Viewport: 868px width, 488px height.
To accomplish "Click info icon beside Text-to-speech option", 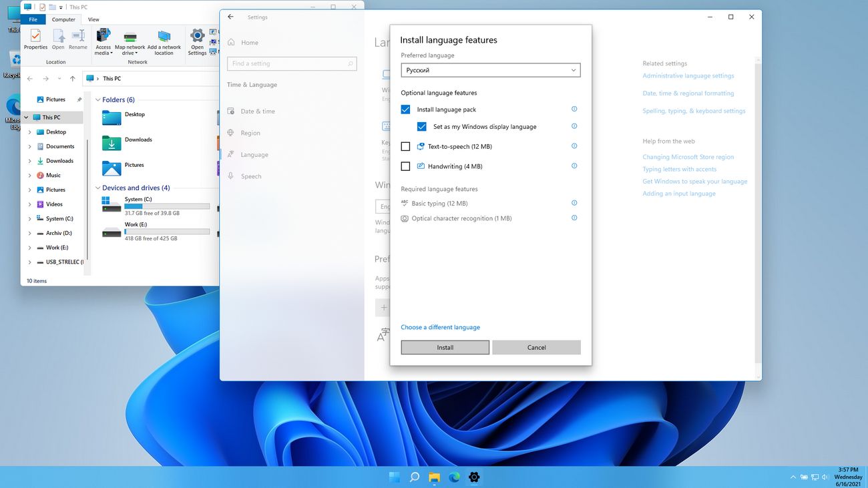I will pyautogui.click(x=574, y=146).
